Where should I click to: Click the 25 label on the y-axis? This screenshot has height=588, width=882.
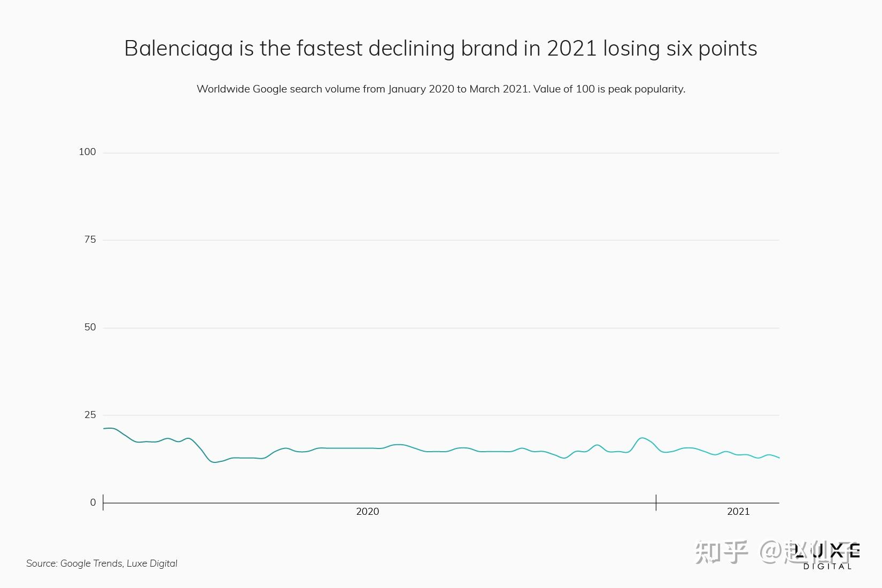click(90, 415)
